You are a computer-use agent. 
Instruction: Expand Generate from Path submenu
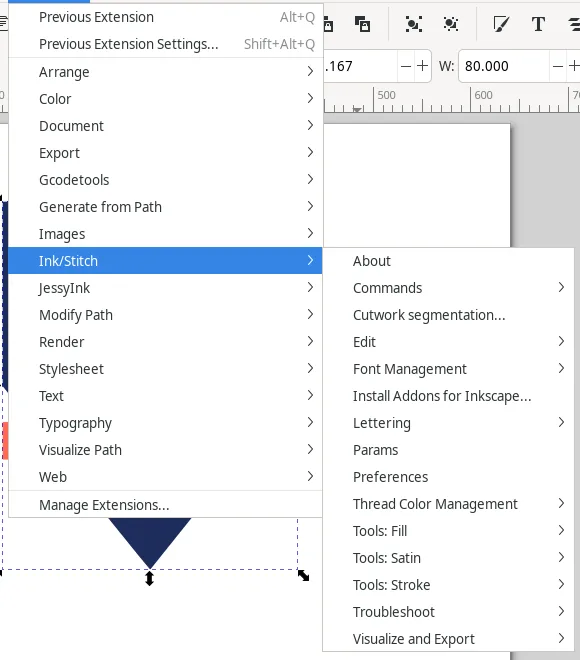coord(165,207)
